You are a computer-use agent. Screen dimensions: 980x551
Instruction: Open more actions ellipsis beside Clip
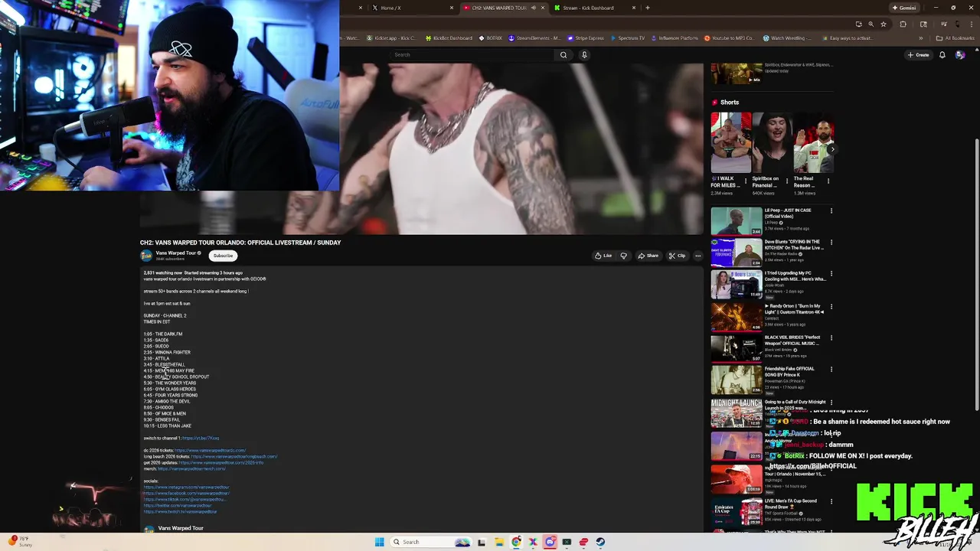tap(697, 256)
